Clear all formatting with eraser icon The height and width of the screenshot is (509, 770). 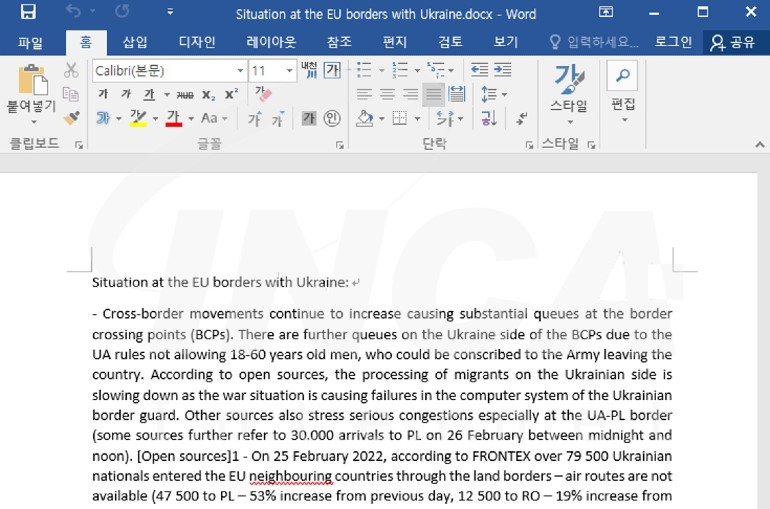pos(263,94)
